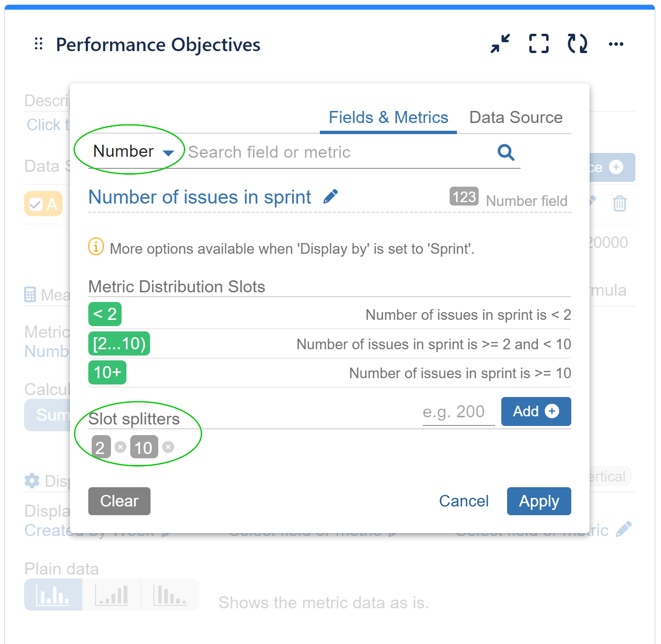Expand the gadget to fullscreen
This screenshot has height=644, width=661.
538,44
